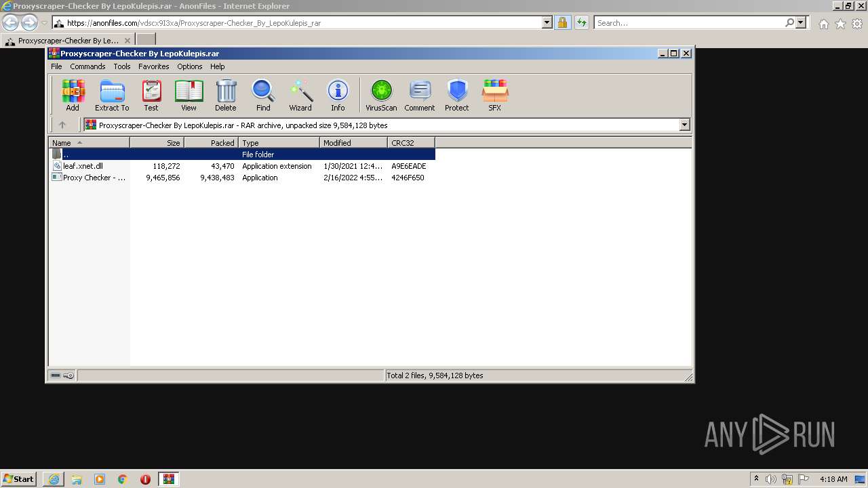Screen dimensions: 868x488
Task: Click the Internet Explorer back button
Action: (11, 23)
